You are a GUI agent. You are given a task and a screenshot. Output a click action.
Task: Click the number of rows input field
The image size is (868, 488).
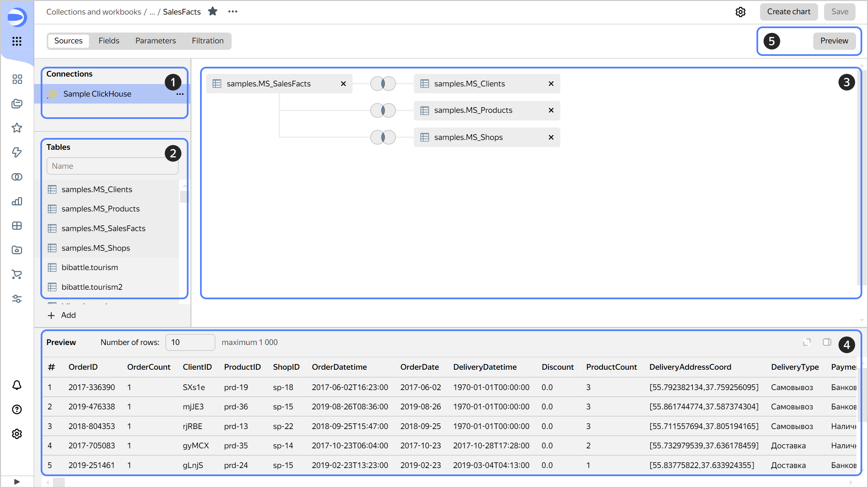190,342
